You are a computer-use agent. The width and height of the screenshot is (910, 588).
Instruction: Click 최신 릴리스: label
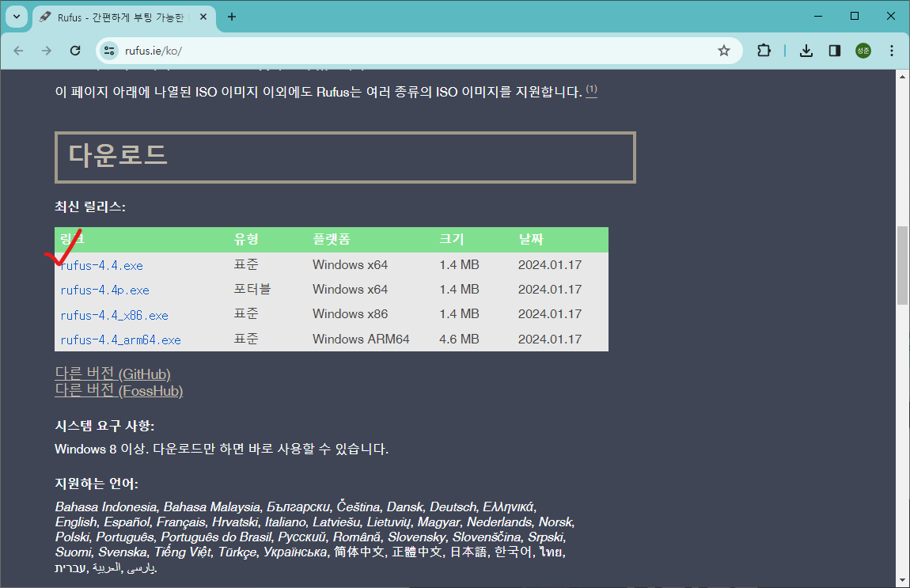[90, 207]
